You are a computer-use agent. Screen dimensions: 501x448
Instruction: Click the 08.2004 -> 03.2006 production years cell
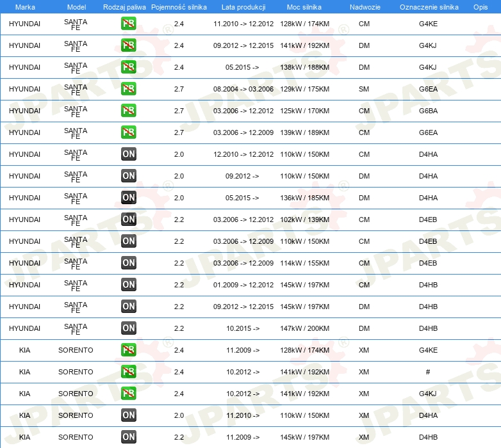(x=243, y=89)
